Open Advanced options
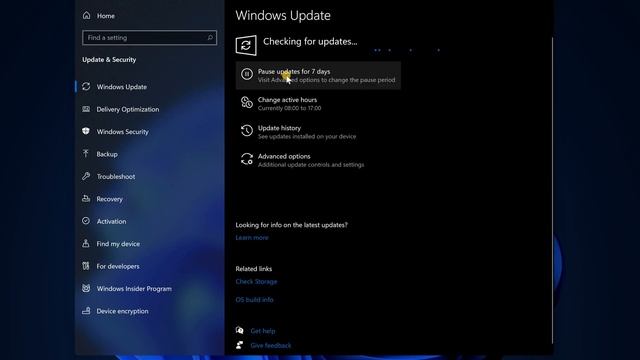The width and height of the screenshot is (640, 360). (284, 156)
